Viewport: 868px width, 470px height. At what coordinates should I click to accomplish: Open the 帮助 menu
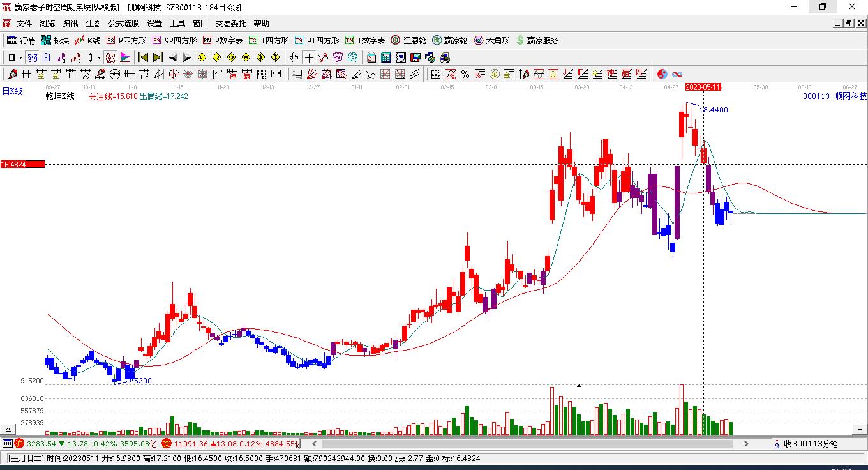(261, 24)
